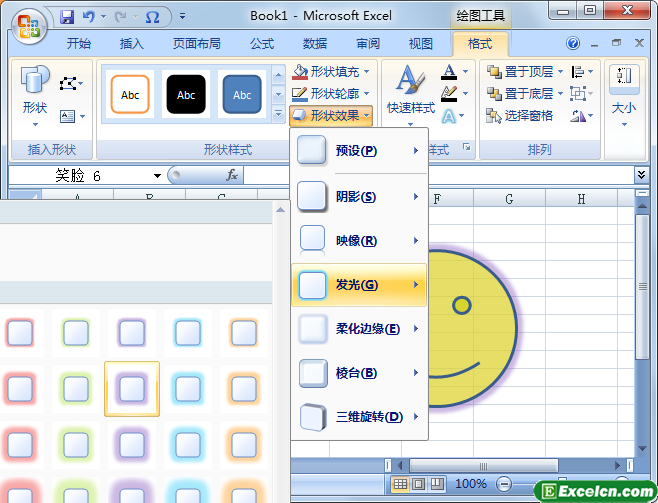Click the zoom out minus button
This screenshot has width=658, height=503.
pos(503,484)
